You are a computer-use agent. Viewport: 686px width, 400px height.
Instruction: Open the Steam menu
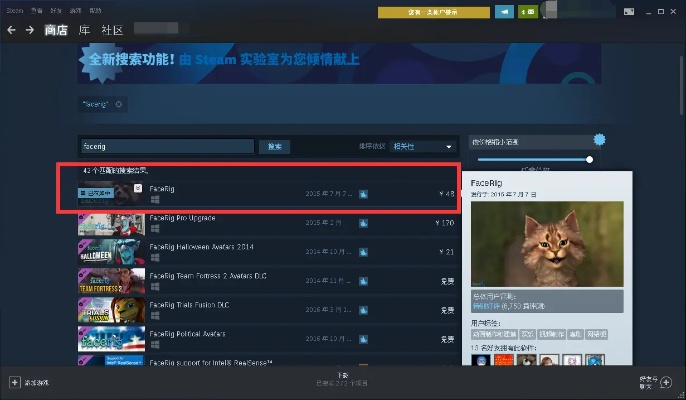pyautogui.click(x=14, y=11)
